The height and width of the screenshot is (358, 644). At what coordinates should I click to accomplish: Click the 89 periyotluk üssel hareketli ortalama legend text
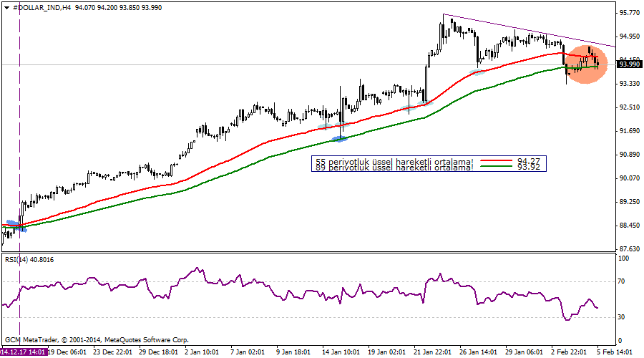(x=394, y=168)
